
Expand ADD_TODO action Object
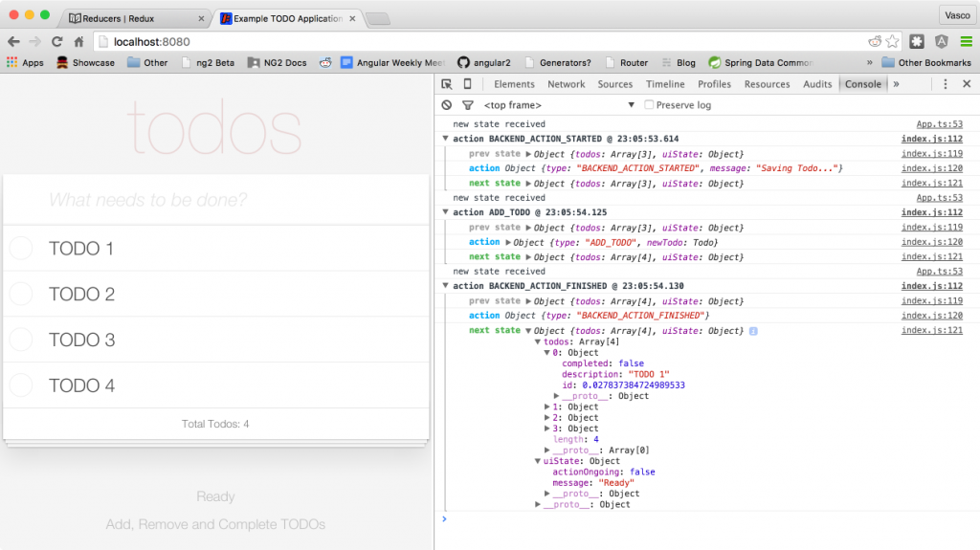pos(508,243)
